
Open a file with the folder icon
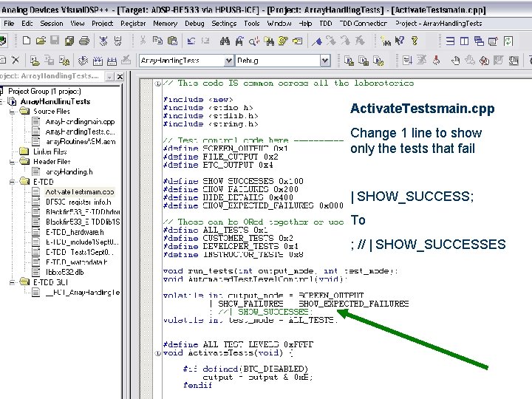pyautogui.click(x=41, y=41)
